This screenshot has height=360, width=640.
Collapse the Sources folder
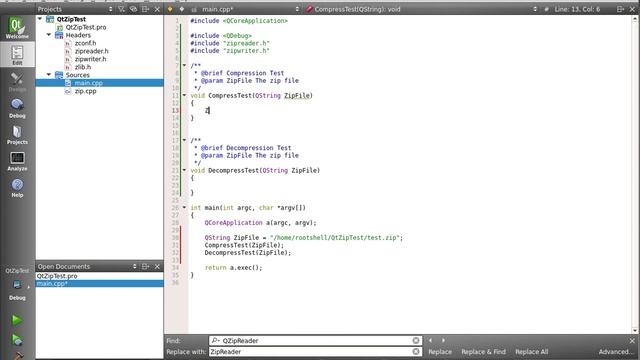(49, 75)
